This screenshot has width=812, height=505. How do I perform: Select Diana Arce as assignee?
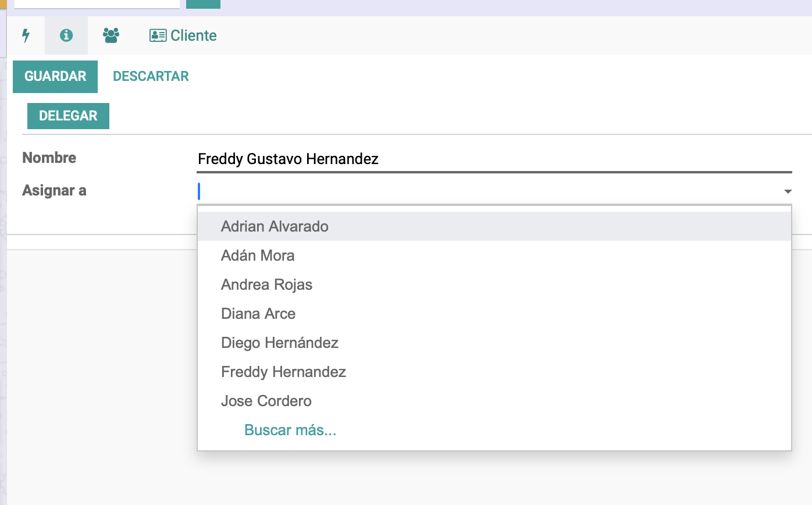tap(258, 314)
